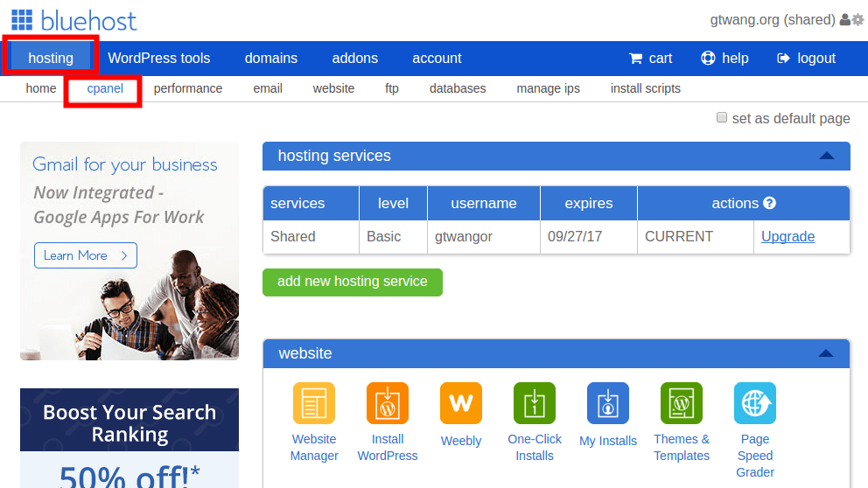Open the Weebly site builder icon

click(461, 403)
